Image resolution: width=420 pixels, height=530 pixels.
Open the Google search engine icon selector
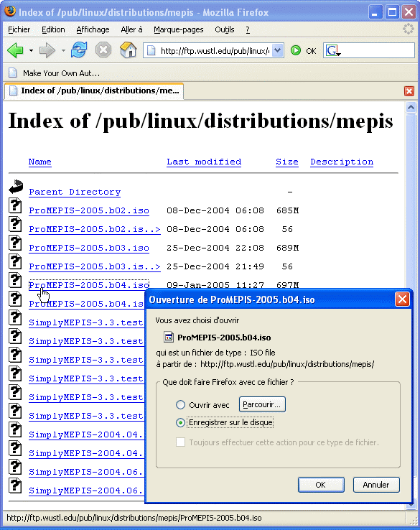pyautogui.click(x=333, y=51)
